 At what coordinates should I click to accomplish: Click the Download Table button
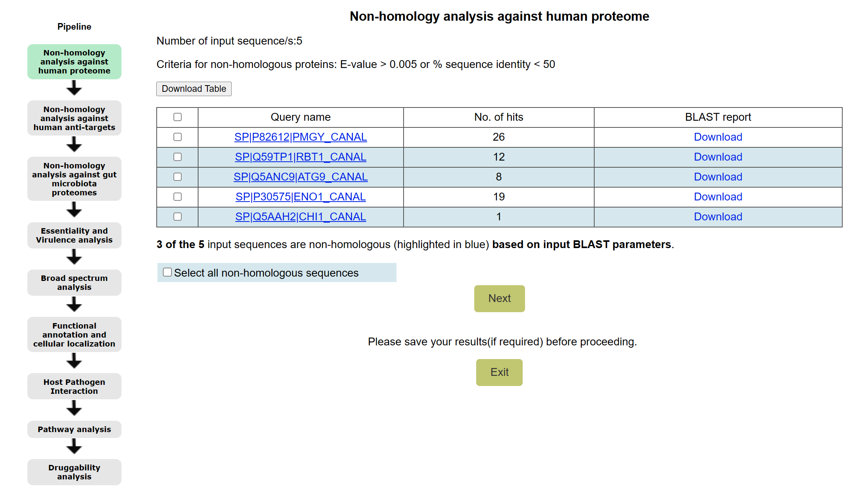point(194,89)
